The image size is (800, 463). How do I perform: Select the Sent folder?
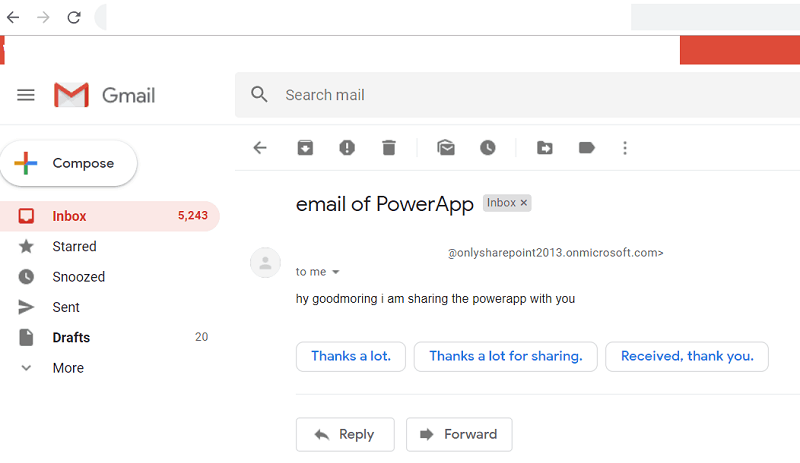66,307
